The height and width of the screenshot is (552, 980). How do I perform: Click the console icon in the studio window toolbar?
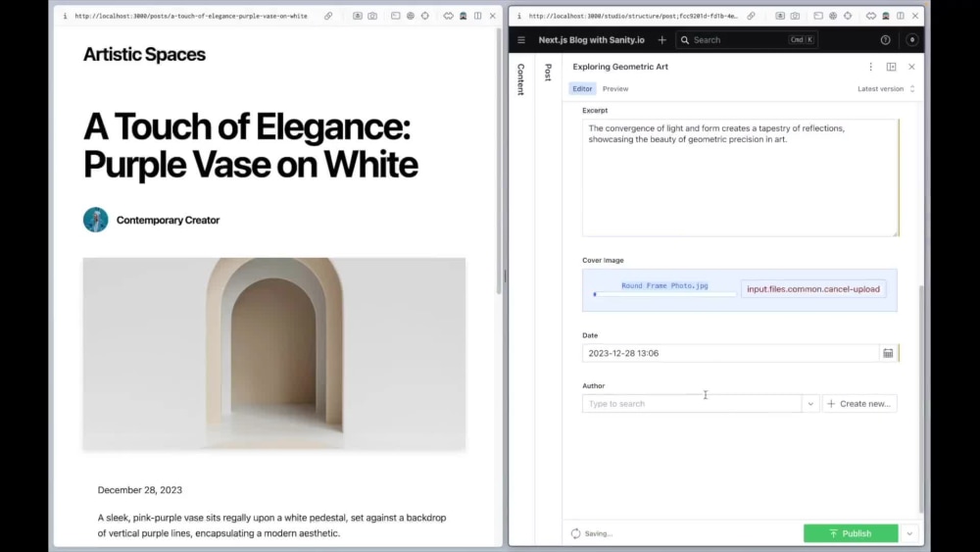point(818,17)
